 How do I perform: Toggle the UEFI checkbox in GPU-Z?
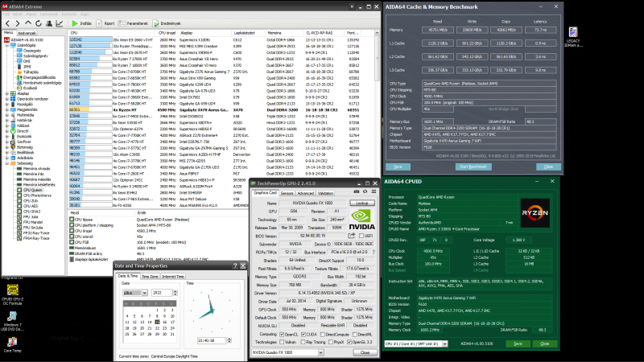click(361, 236)
